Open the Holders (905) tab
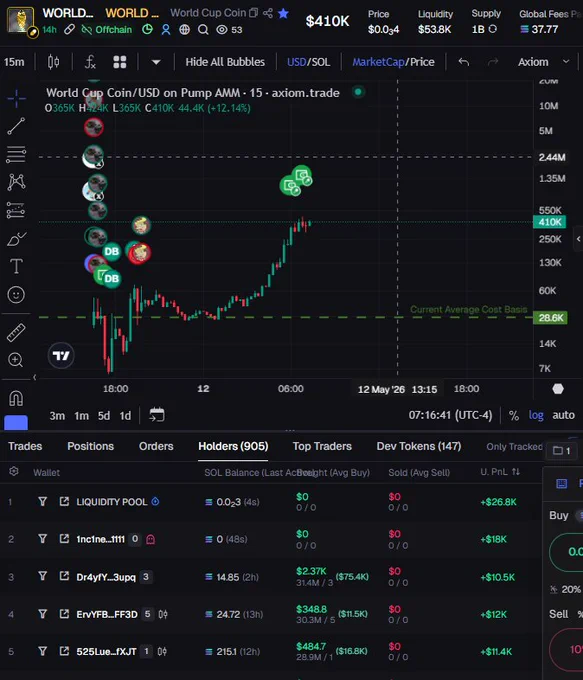 pos(233,446)
